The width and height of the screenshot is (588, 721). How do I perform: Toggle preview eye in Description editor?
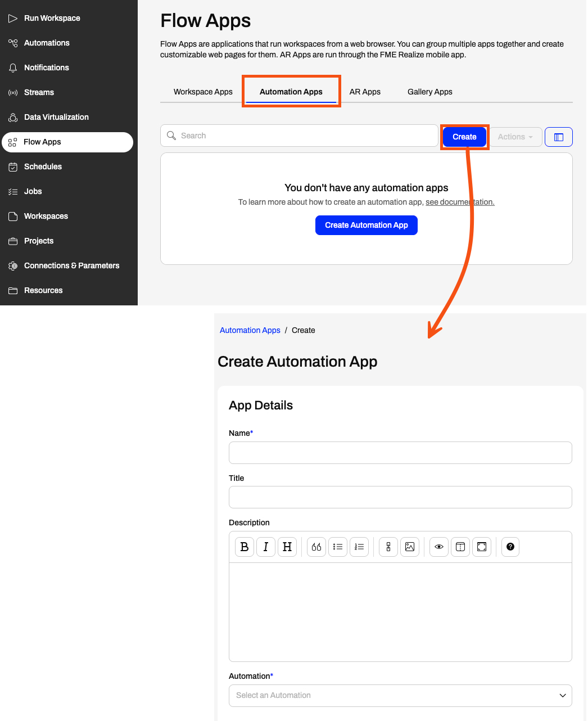439,547
